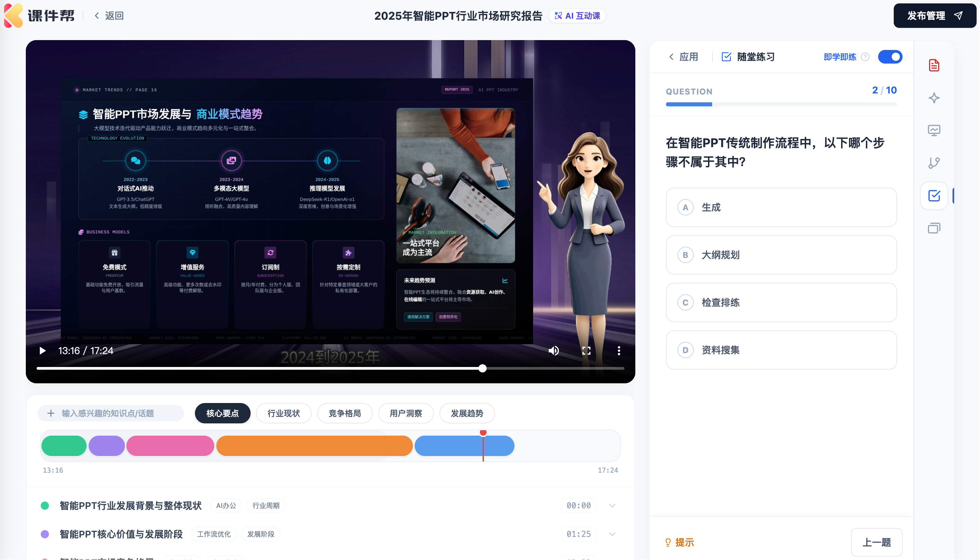Image resolution: width=980 pixels, height=560 pixels.
Task: Click the branch icon in right sidebar
Action: point(933,163)
